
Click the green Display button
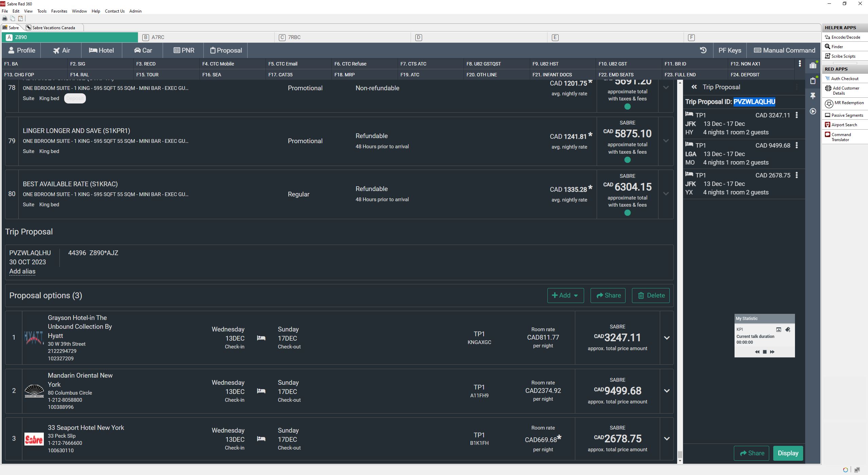[x=788, y=453]
